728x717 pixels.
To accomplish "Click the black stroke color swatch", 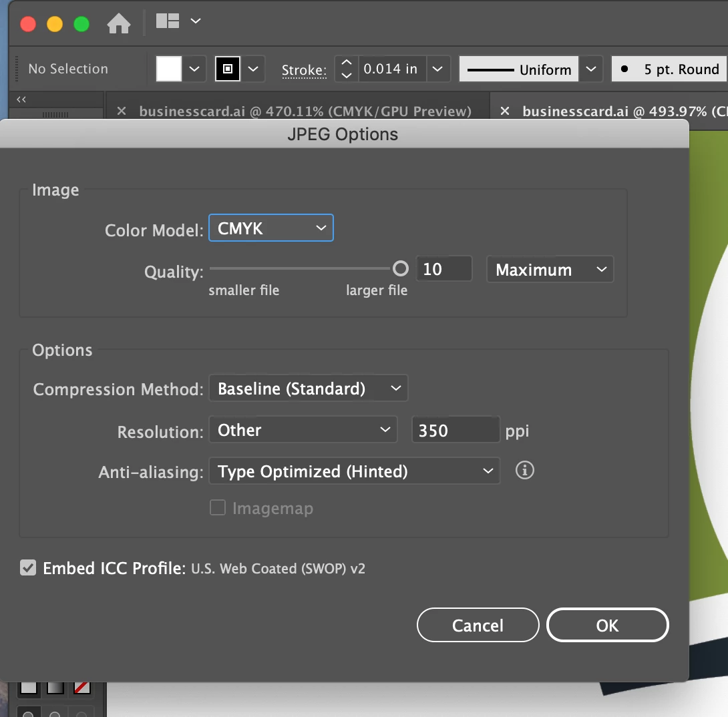I will coord(228,69).
